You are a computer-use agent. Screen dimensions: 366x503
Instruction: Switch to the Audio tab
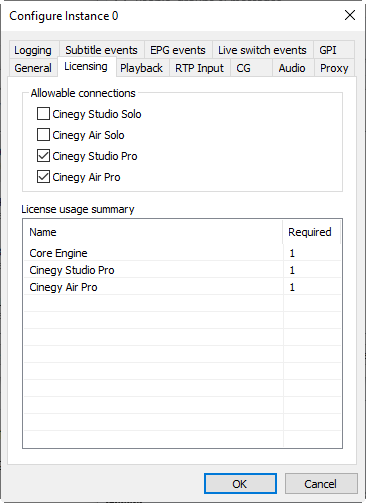(292, 68)
